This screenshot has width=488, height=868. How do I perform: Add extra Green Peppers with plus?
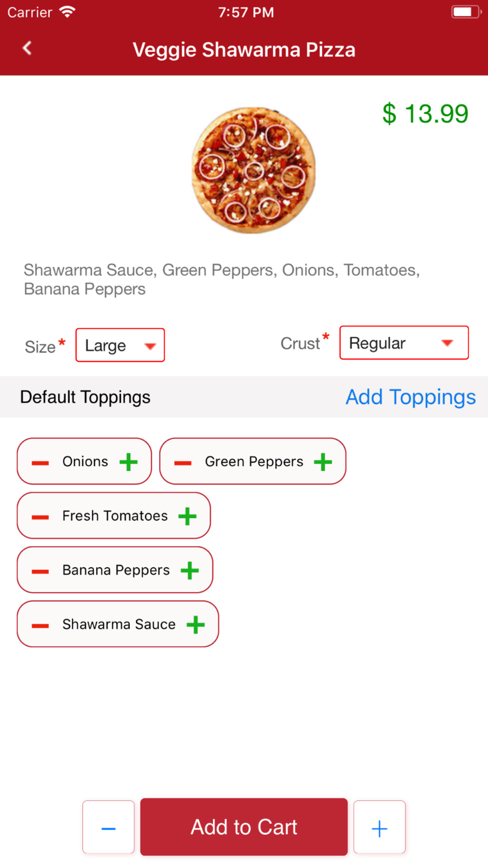[x=323, y=462]
